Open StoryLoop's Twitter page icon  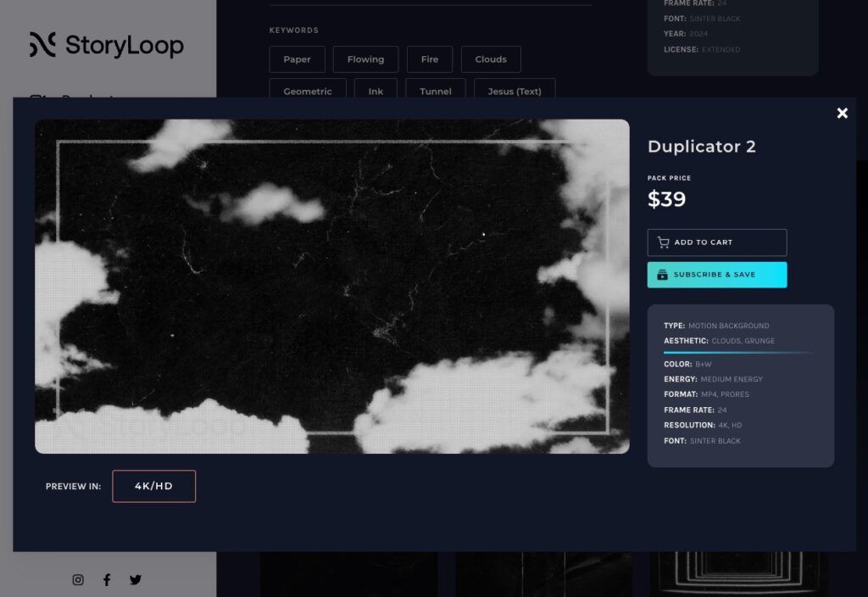(136, 580)
